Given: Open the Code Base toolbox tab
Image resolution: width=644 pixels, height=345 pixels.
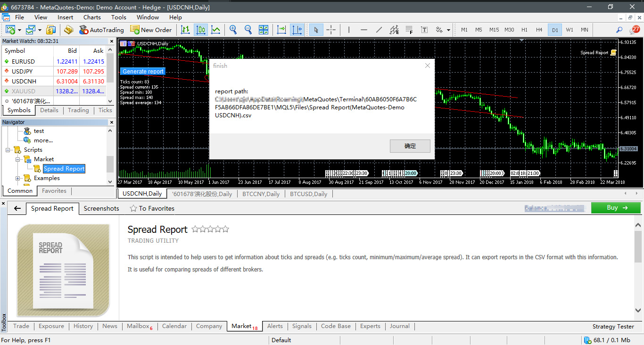Looking at the screenshot, I should click(336, 326).
